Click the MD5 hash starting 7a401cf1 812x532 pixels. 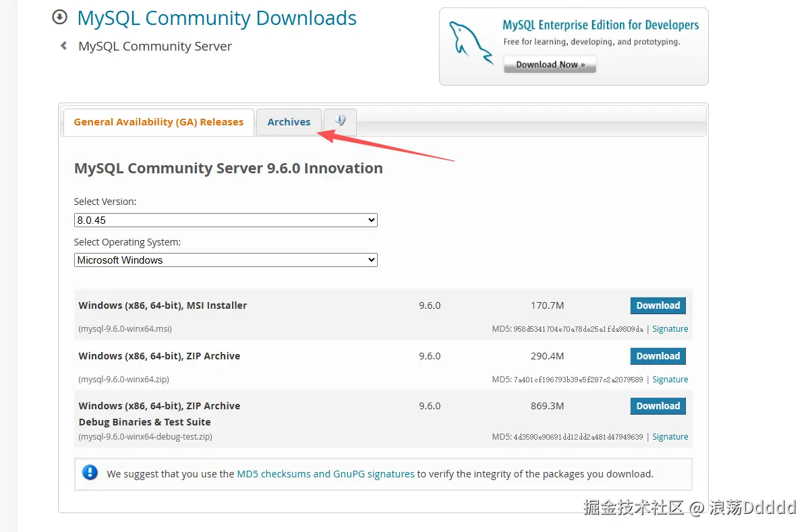(x=578, y=380)
